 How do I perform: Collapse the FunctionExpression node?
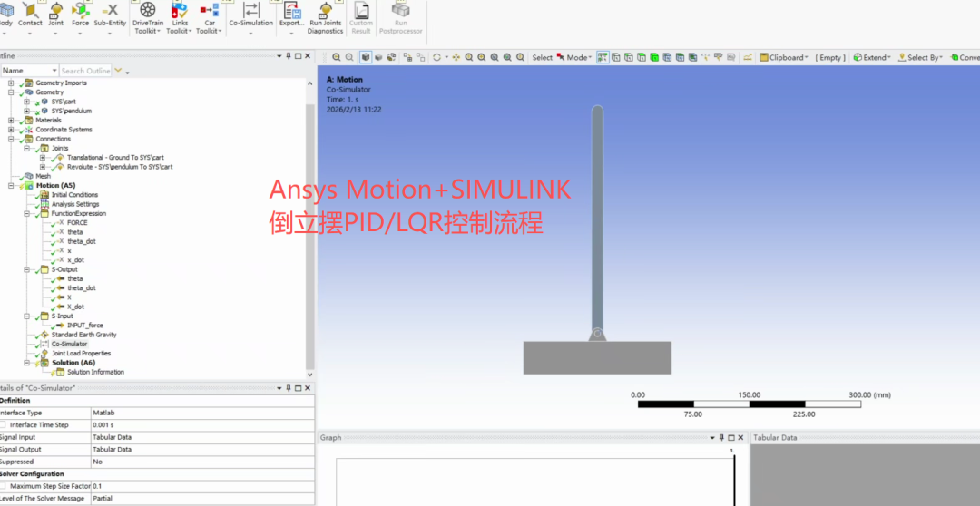coord(27,214)
